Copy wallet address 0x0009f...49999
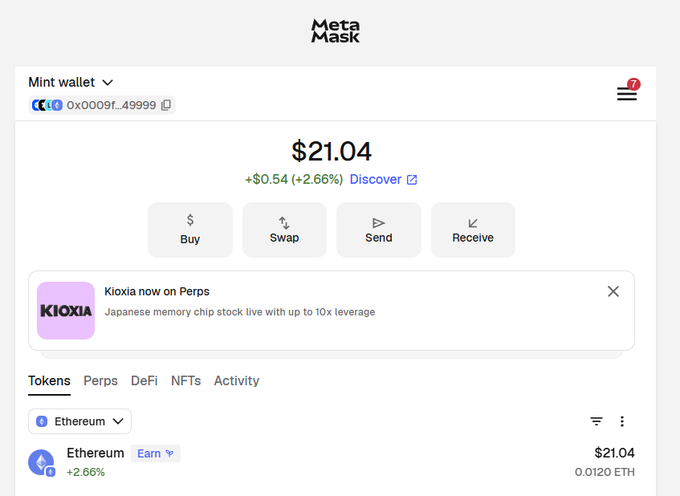Screen dimensions: 680x496 point(166,105)
